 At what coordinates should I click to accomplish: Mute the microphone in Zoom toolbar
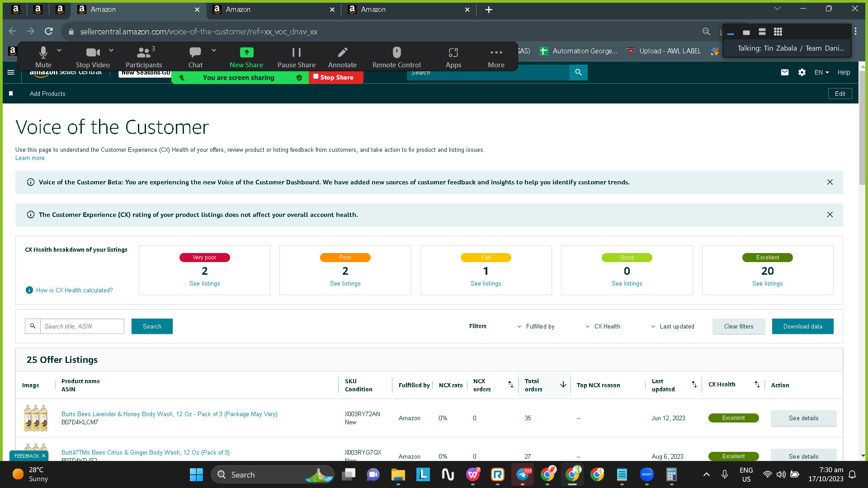pyautogui.click(x=43, y=57)
